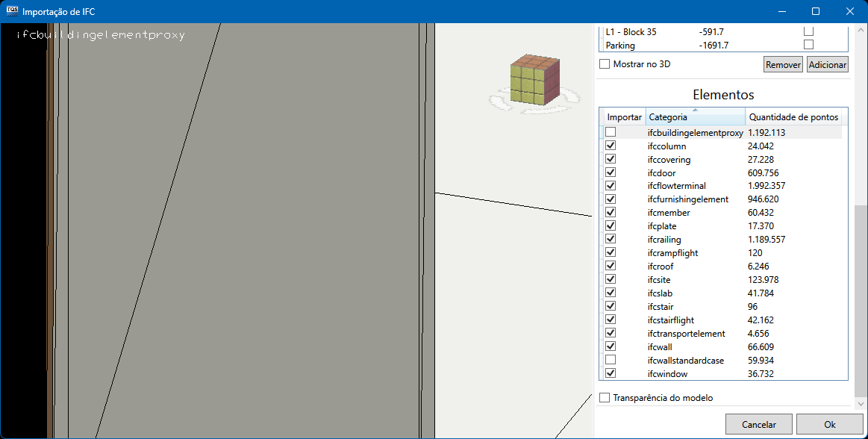Cancel the IFC import dialog

click(759, 424)
